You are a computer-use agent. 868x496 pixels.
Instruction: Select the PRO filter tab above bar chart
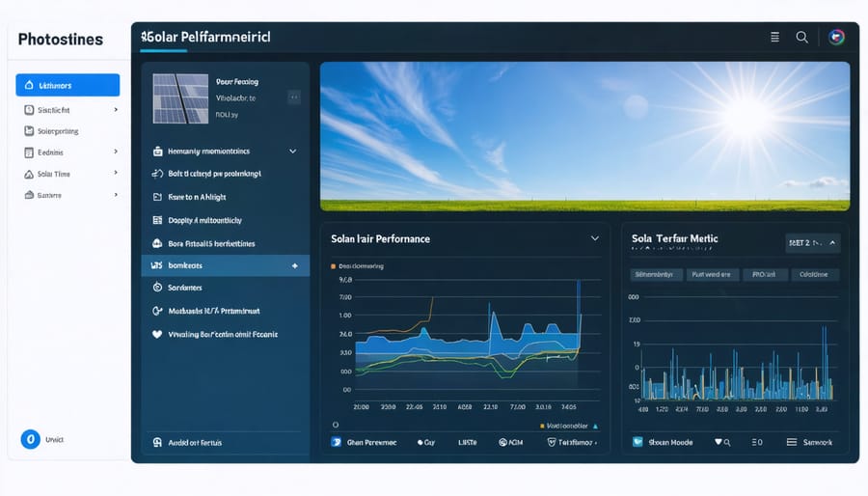[764, 275]
